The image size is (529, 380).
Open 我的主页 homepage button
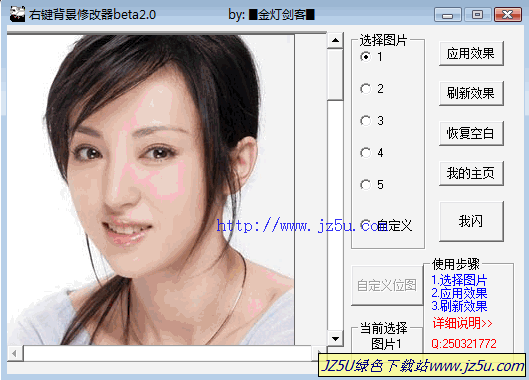pyautogui.click(x=471, y=173)
